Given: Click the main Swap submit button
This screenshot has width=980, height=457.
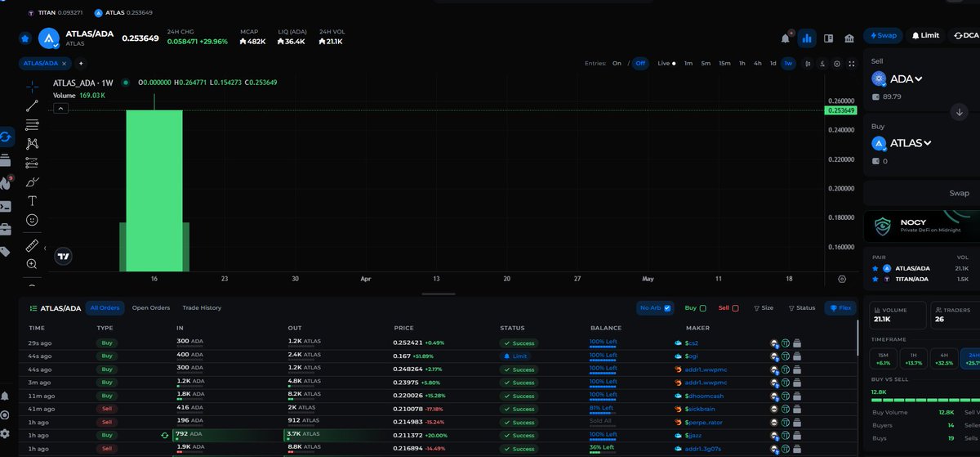Looking at the screenshot, I should click(958, 193).
